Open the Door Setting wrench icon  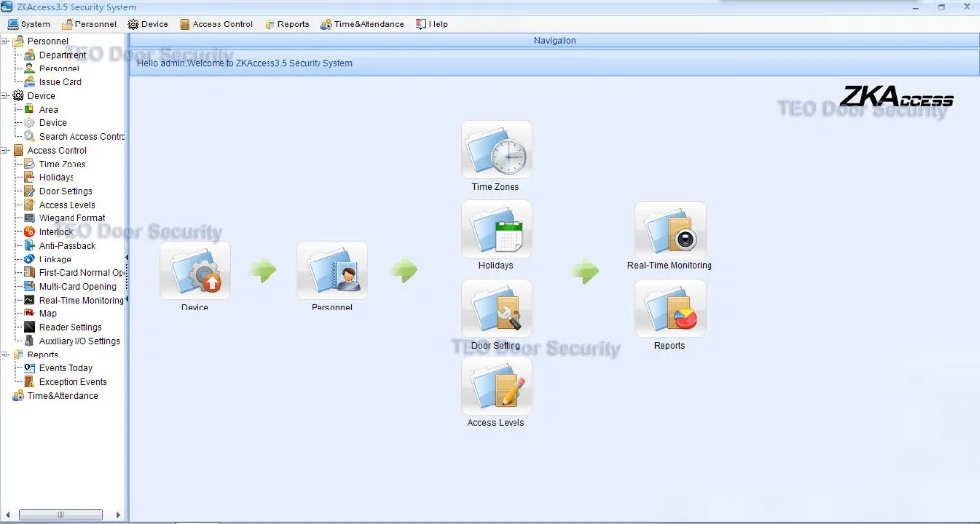pyautogui.click(x=496, y=308)
